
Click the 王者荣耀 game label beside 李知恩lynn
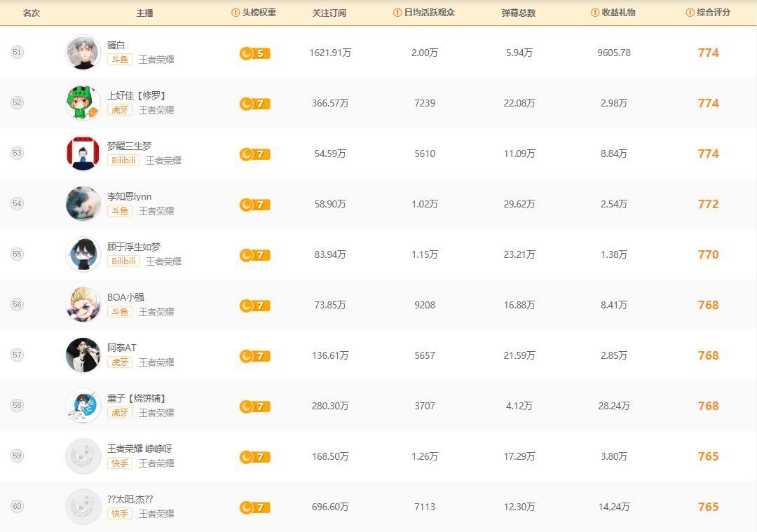point(156,211)
